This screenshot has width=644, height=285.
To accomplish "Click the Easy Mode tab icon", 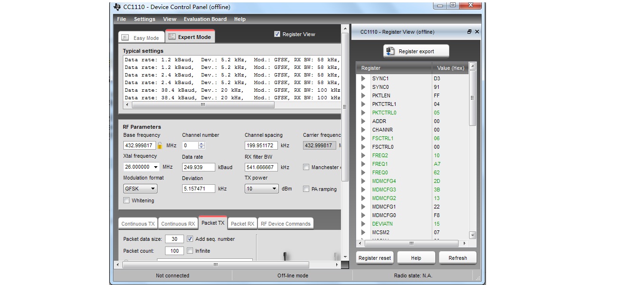I will pos(125,38).
